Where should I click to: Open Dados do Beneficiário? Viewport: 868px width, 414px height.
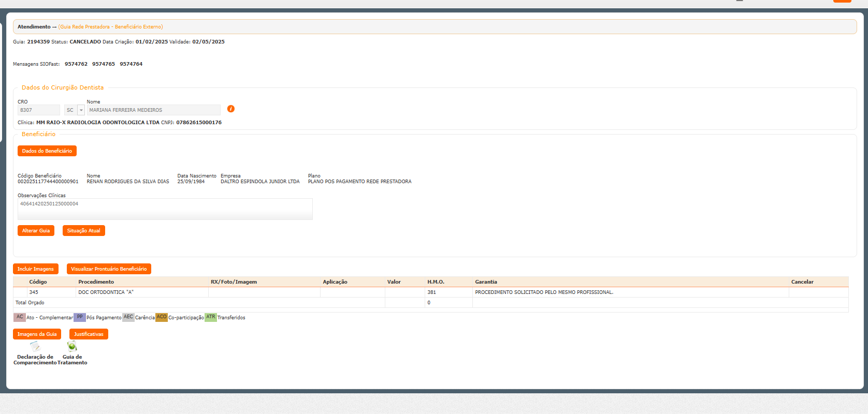click(47, 151)
